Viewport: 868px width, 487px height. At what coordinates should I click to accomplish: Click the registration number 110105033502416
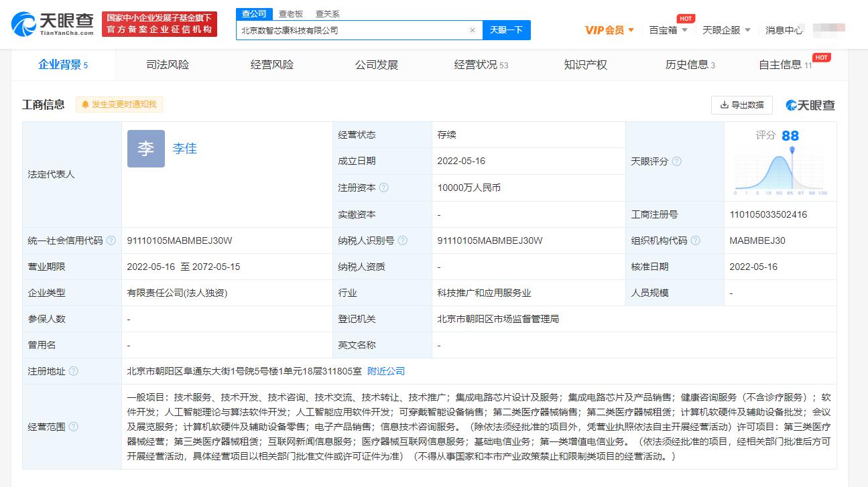(768, 214)
